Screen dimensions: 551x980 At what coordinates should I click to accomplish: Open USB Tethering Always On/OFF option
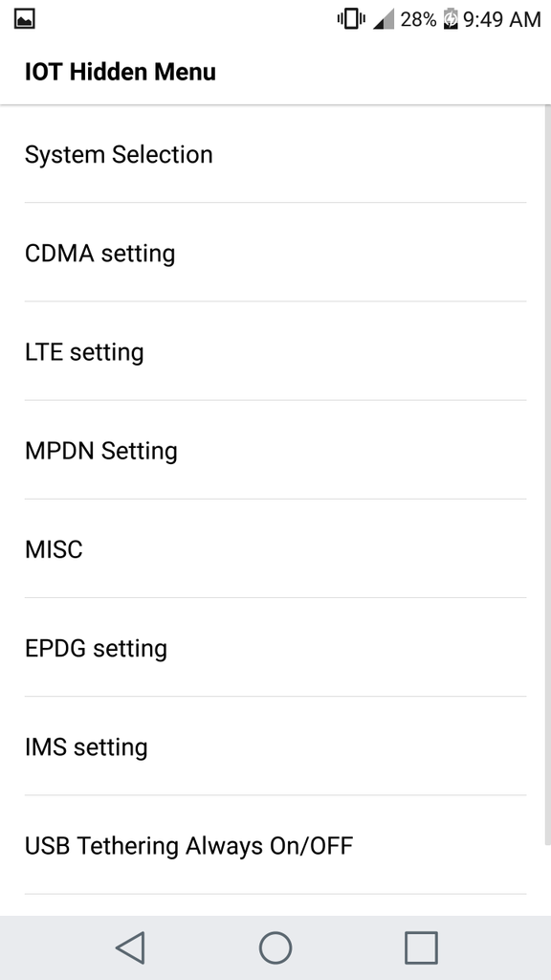(275, 845)
